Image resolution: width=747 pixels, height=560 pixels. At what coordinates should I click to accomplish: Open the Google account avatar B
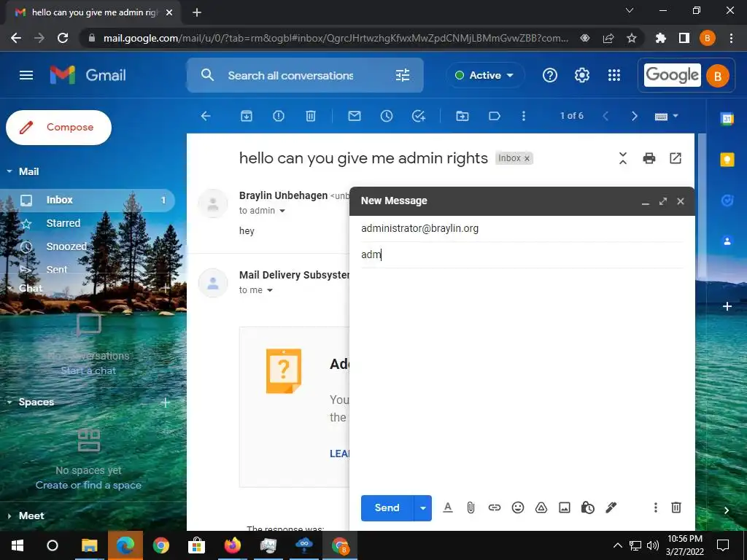click(x=718, y=76)
